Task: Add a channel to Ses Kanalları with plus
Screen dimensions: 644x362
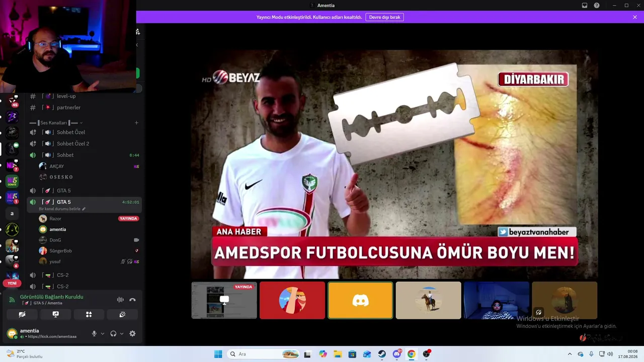Action: [x=136, y=123]
